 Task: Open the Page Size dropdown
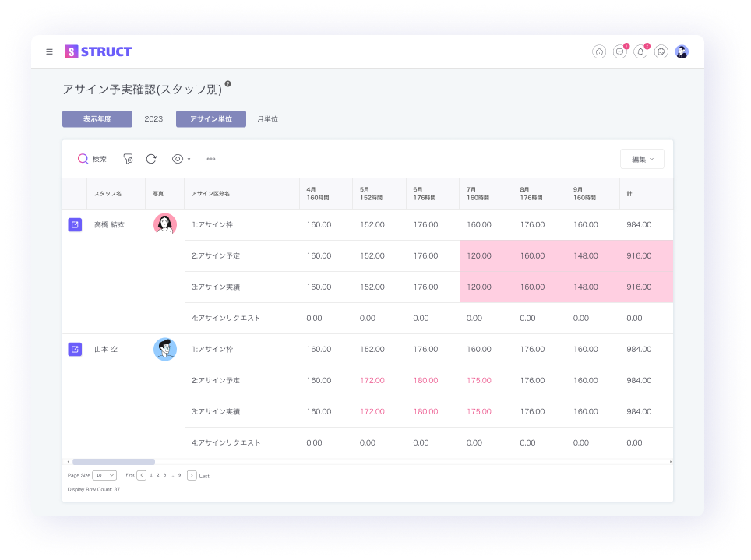point(104,475)
